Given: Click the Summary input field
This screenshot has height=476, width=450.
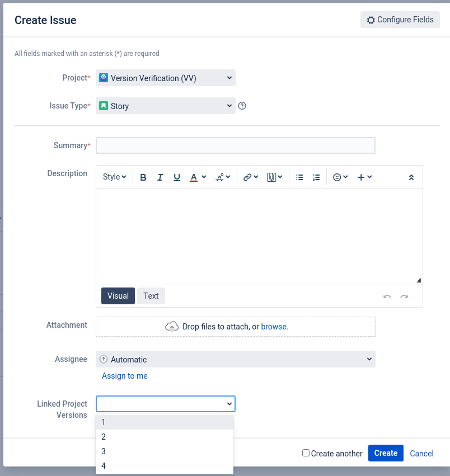Looking at the screenshot, I should pyautogui.click(x=236, y=145).
